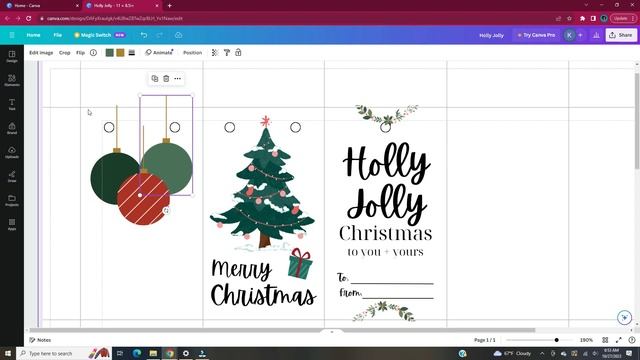Open Magic Switch
Image resolution: width=640 pixels, height=360 pixels.
(x=99, y=35)
